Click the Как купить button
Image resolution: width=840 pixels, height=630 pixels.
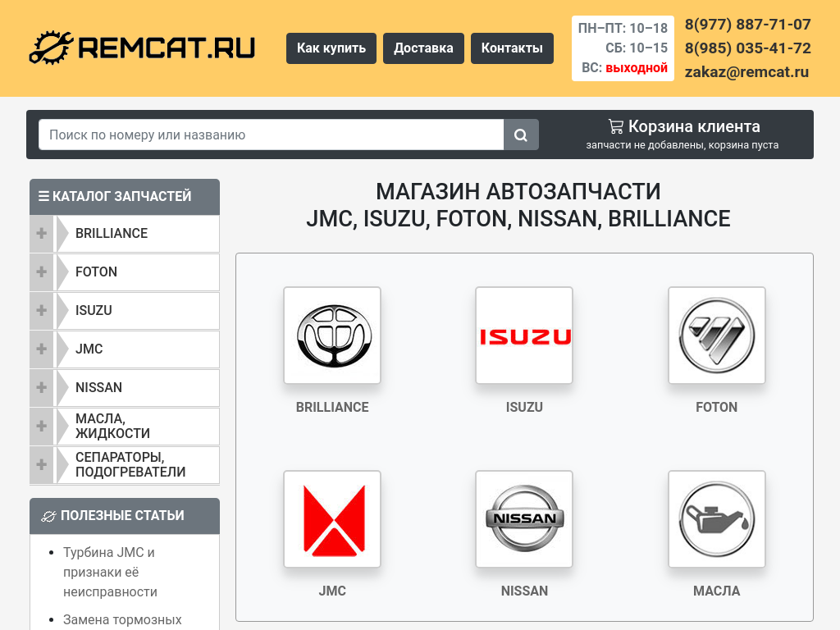tap(331, 48)
